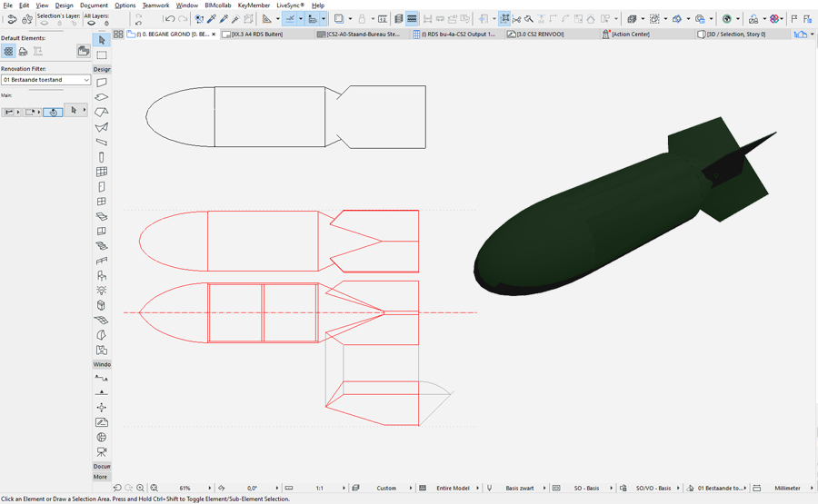Toggle the quick selection magnet button in Main

pyautogui.click(x=54, y=112)
